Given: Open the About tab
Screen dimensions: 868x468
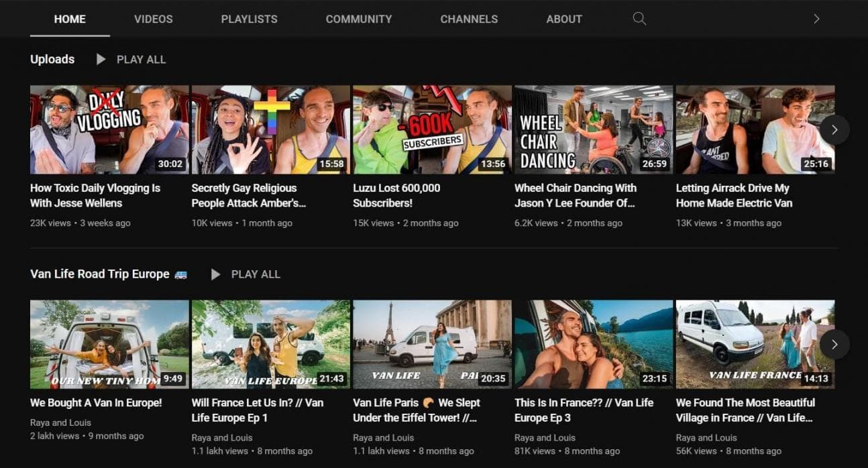Looking at the screenshot, I should pos(563,19).
